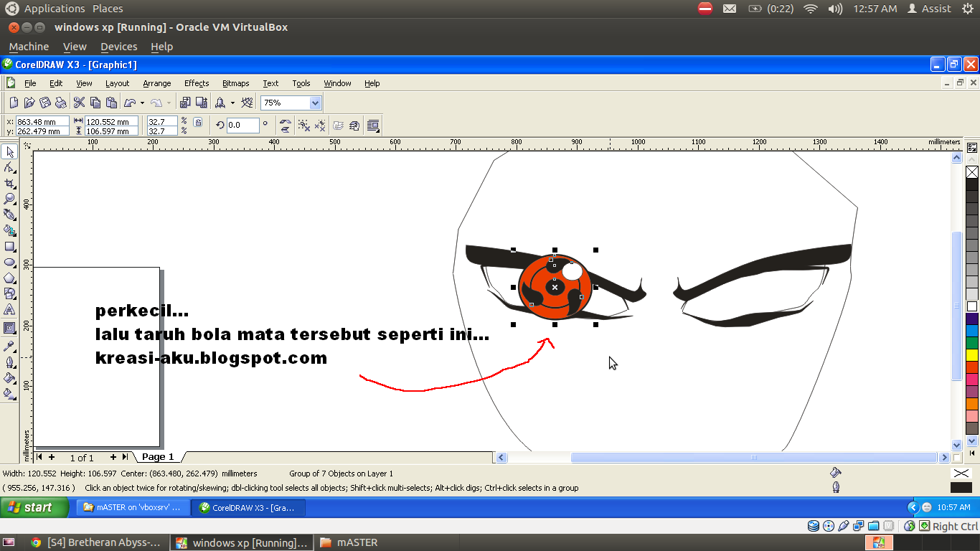Pick the yellow swatch in color palette
The width and height of the screenshot is (980, 551).
click(x=972, y=355)
